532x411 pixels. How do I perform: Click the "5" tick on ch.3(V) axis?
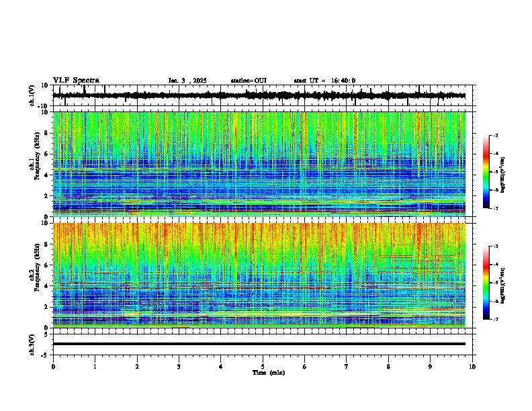[x=47, y=334]
